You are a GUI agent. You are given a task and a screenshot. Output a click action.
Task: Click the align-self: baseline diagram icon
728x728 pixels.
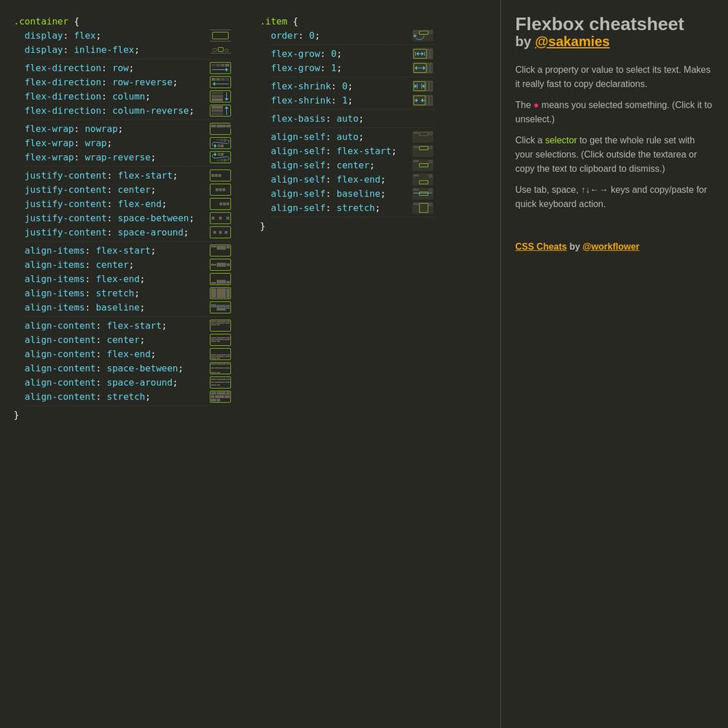[423, 194]
